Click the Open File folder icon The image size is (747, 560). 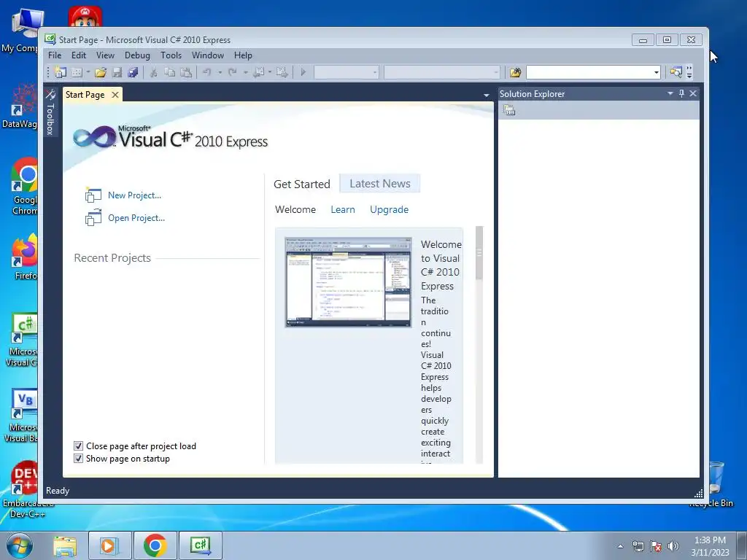click(101, 72)
